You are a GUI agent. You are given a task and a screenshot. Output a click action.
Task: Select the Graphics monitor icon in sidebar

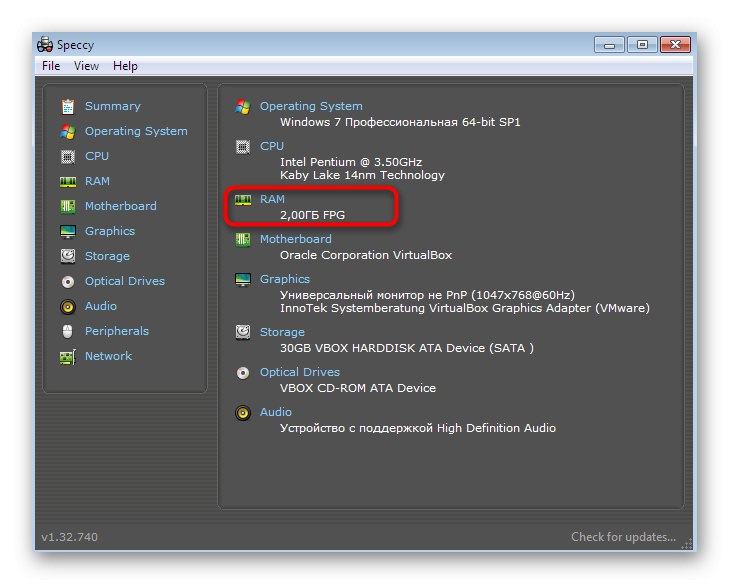[68, 231]
